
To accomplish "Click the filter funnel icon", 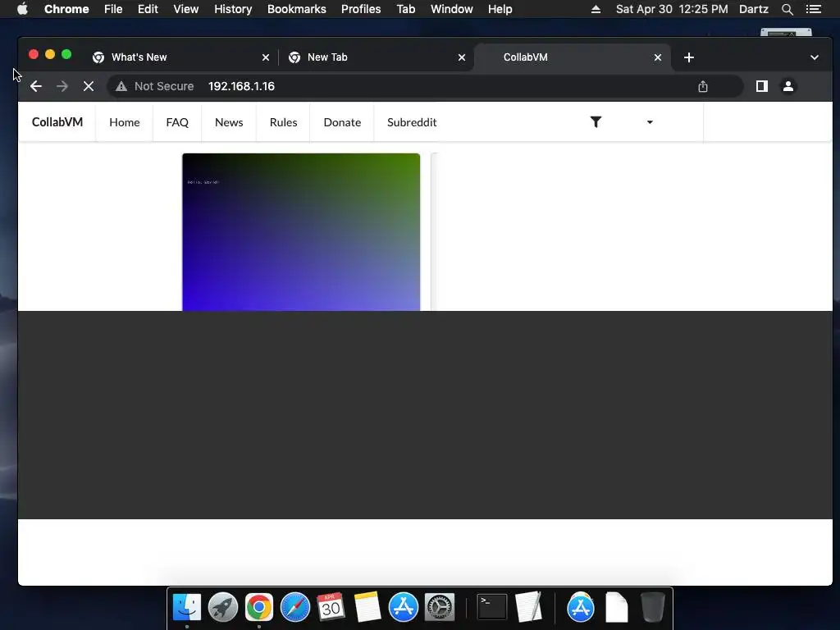I will [596, 122].
